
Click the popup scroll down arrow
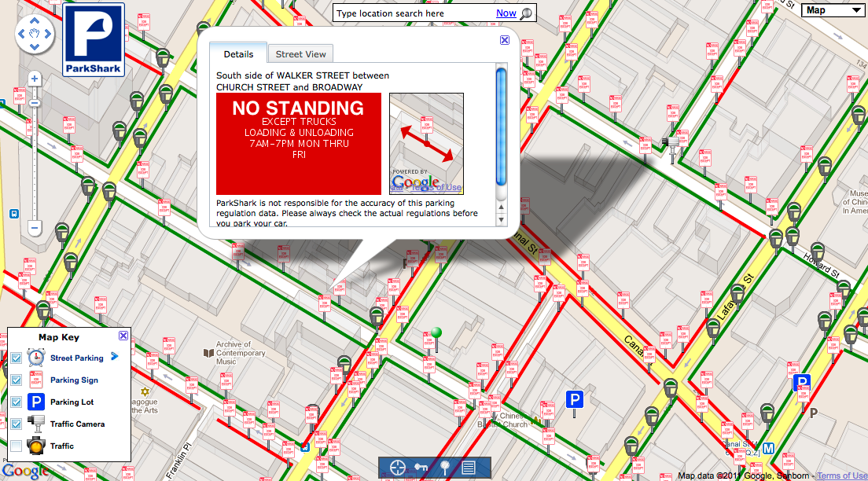(501, 220)
